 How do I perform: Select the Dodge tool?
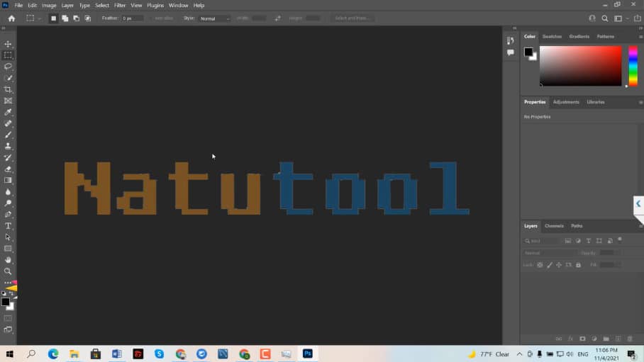[8, 203]
